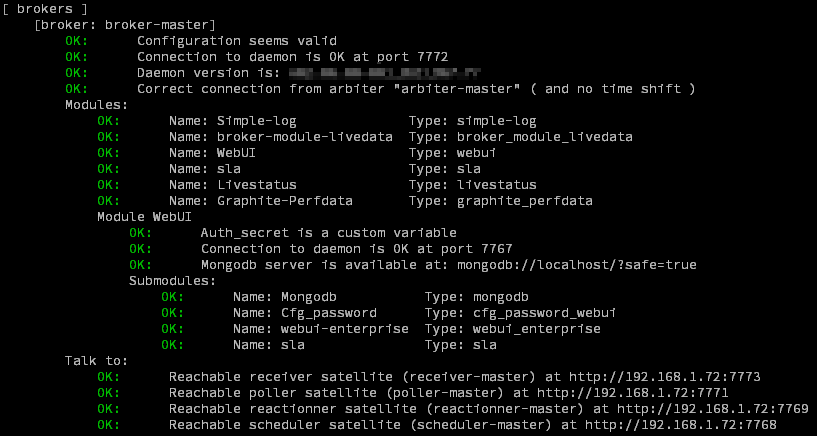The width and height of the screenshot is (817, 436).
Task: Open the receiver satellite URL ending in 7773
Action: [x=665, y=377]
